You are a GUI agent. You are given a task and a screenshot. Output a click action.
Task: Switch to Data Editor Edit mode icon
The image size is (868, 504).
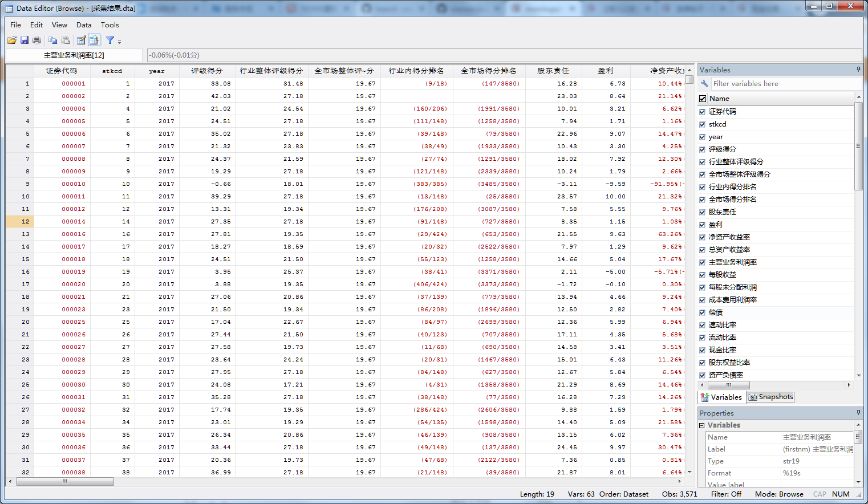[x=81, y=40]
